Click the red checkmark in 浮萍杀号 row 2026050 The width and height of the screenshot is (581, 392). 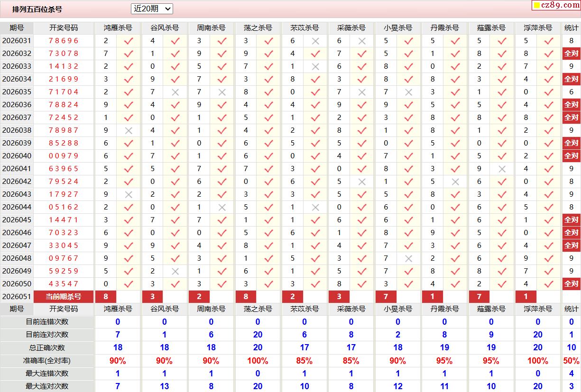[549, 284]
